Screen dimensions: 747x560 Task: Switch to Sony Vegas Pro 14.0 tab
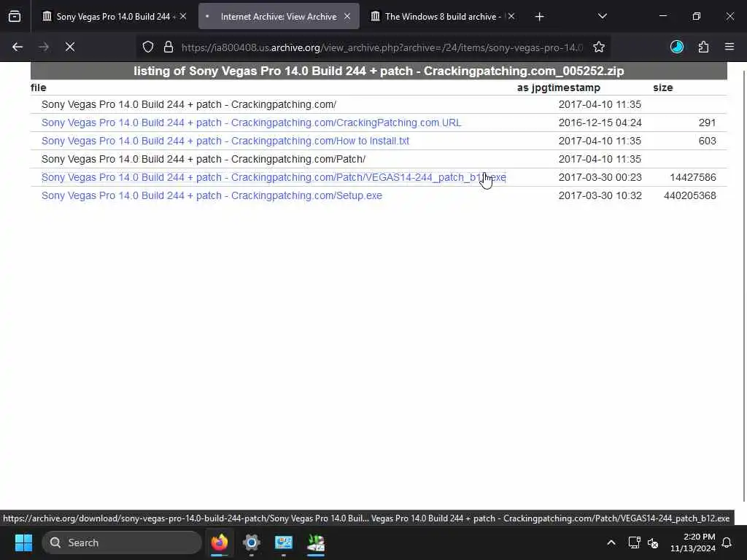[x=113, y=17]
